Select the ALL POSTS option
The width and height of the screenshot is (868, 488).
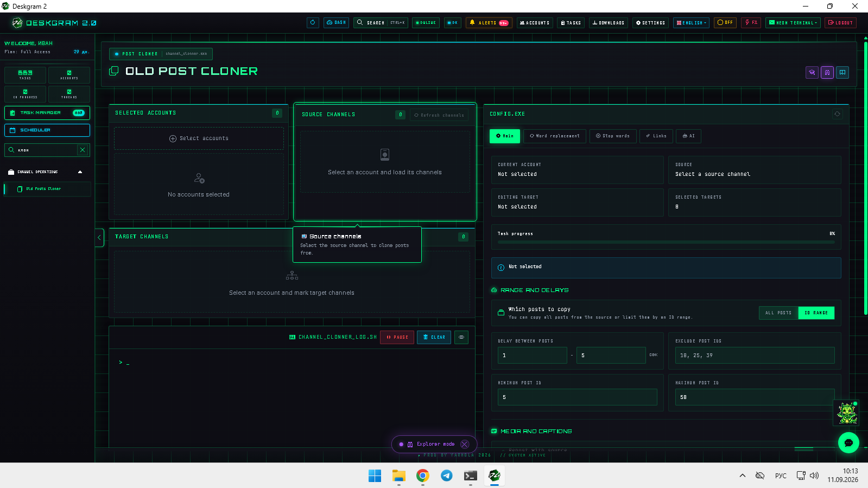click(778, 313)
